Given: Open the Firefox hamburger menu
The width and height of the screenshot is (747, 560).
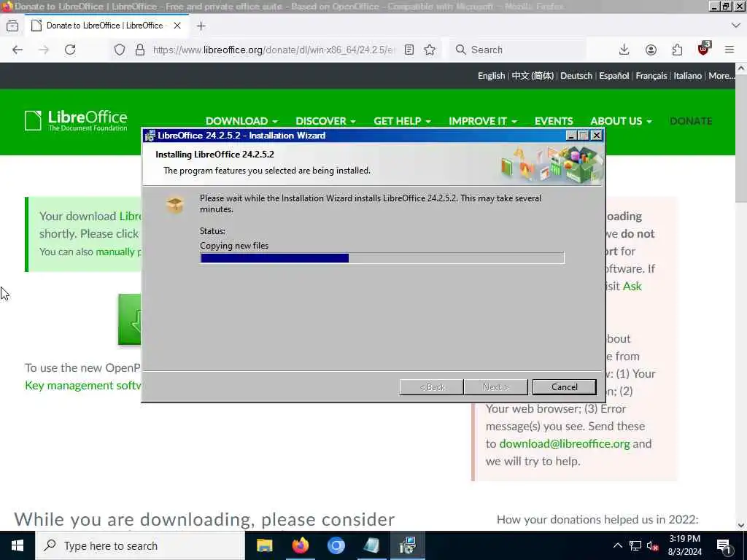Looking at the screenshot, I should [729, 50].
